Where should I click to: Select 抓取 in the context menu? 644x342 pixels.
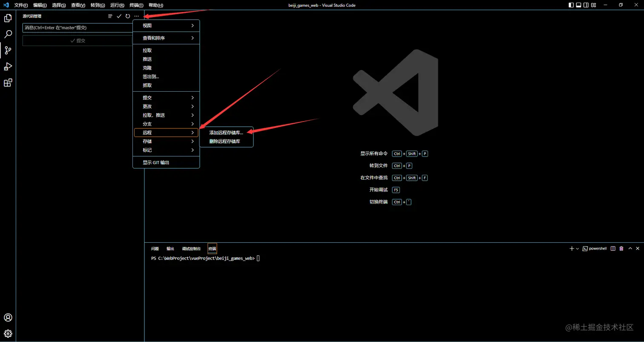click(166, 85)
